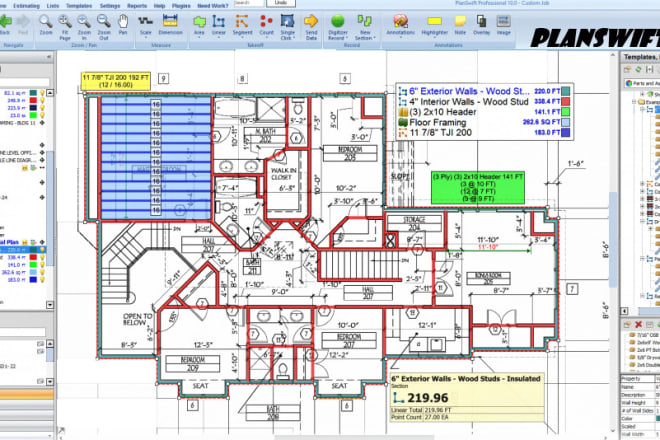The image size is (660, 440).
Task: Toggle lightbulb for the 23.0 row
Action: 42,115
